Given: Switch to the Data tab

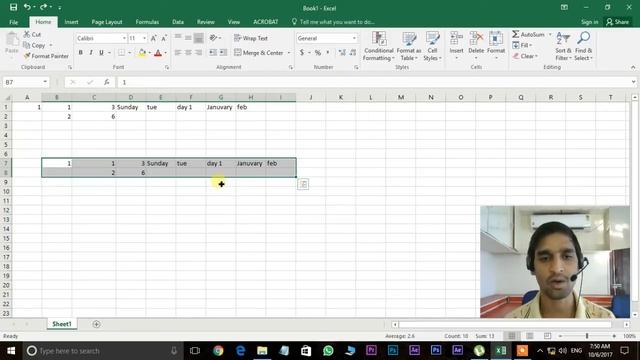Looking at the screenshot, I should pyautogui.click(x=178, y=22).
